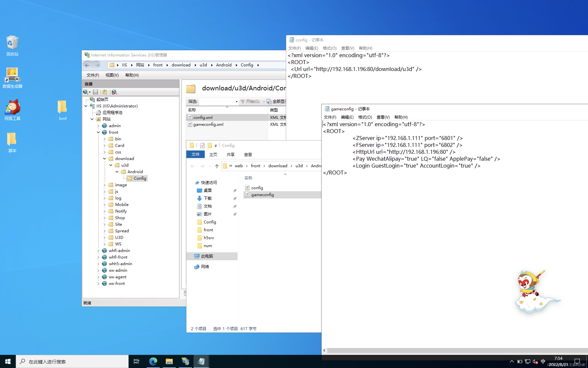Select the wx-front site in tree
This screenshot has height=368, width=588.
tap(117, 283)
